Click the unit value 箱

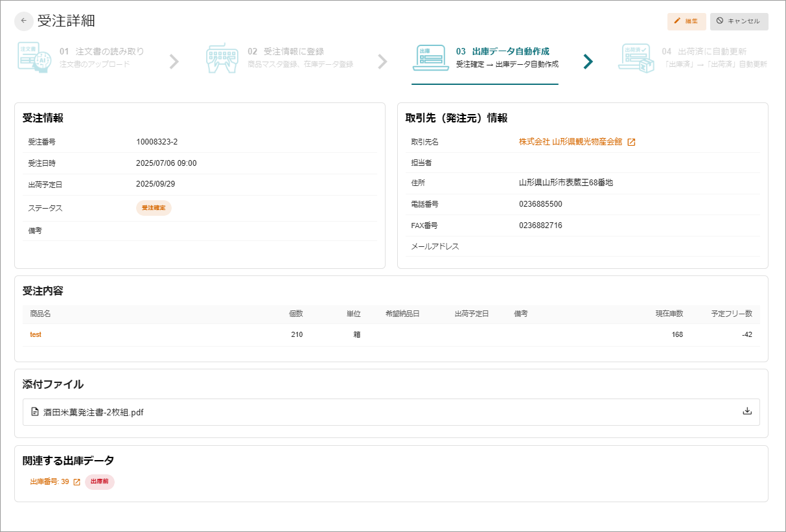[x=357, y=334]
